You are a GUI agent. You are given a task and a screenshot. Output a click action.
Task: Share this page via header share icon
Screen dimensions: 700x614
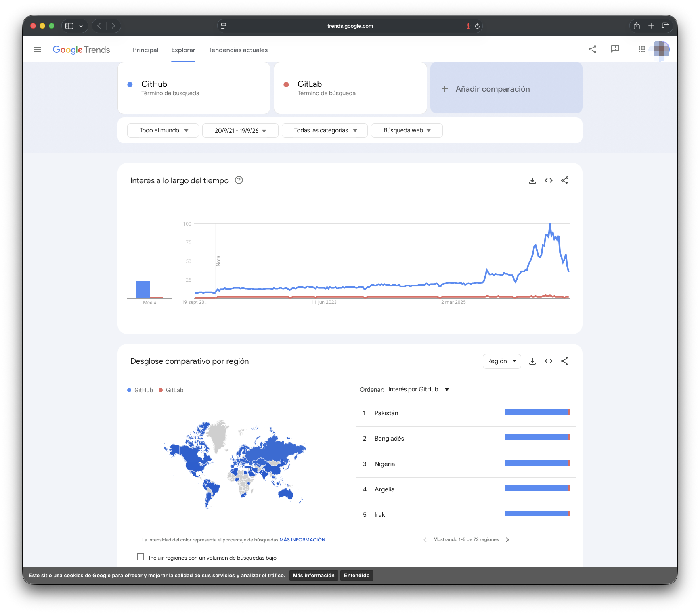tap(593, 49)
